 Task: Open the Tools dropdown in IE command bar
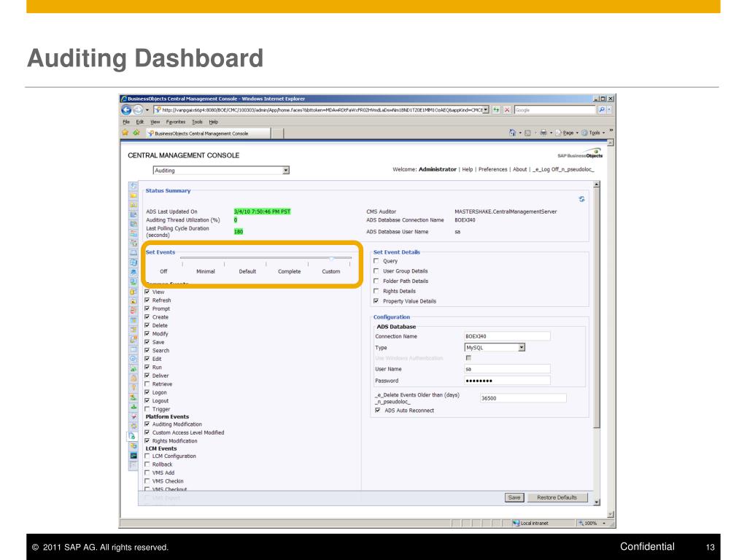pyautogui.click(x=594, y=133)
